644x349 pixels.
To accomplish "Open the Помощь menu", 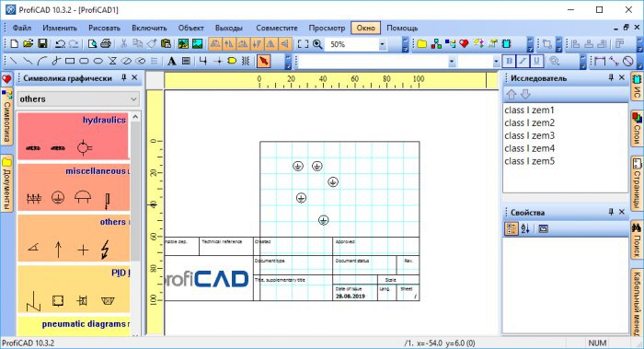I will pos(402,28).
